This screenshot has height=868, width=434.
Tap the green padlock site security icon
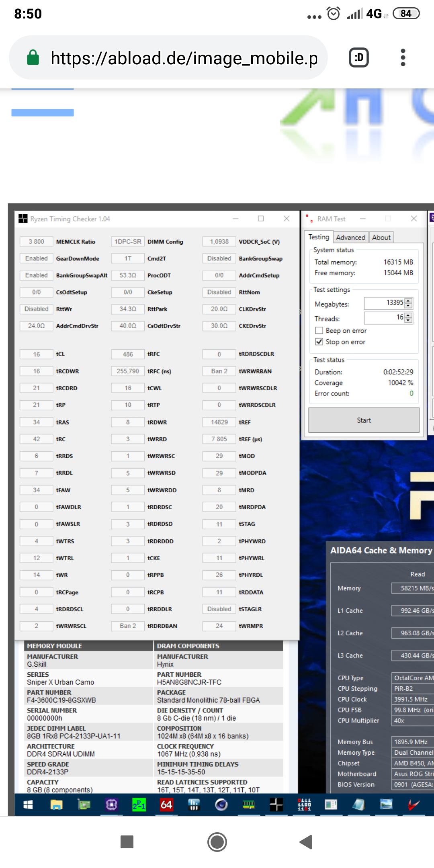33,57
